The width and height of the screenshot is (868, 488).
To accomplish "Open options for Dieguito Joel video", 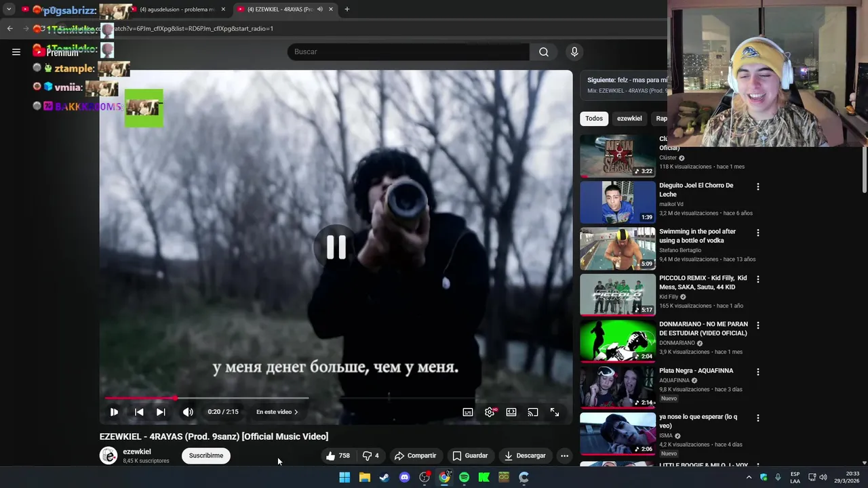I will coord(758,186).
